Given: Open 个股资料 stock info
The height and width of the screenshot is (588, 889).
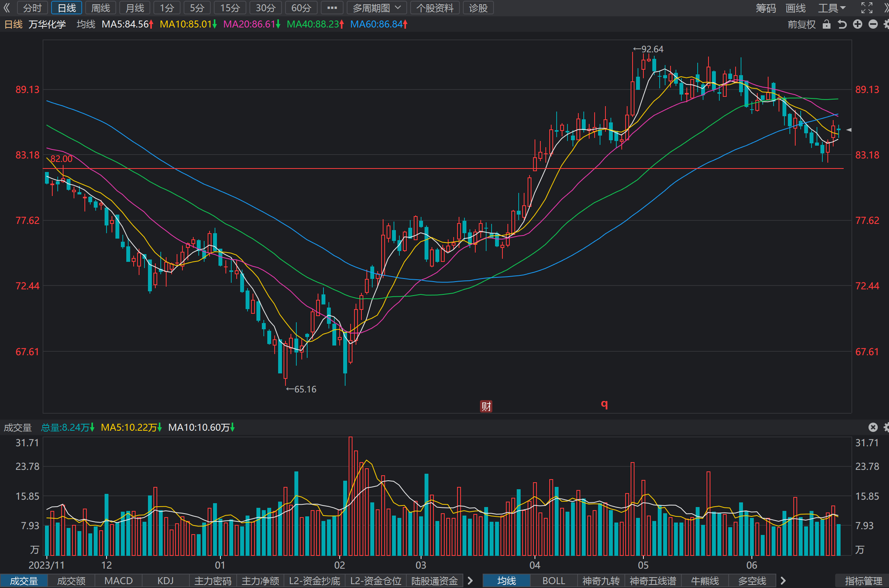Looking at the screenshot, I should pos(435,8).
